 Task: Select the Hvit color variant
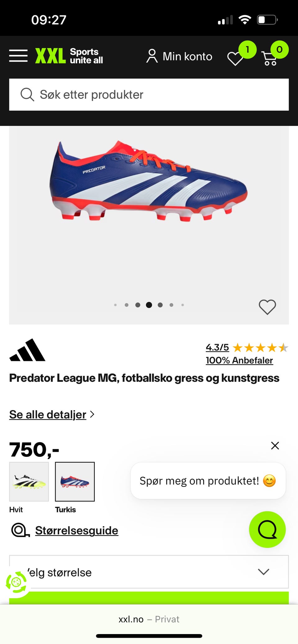29,482
